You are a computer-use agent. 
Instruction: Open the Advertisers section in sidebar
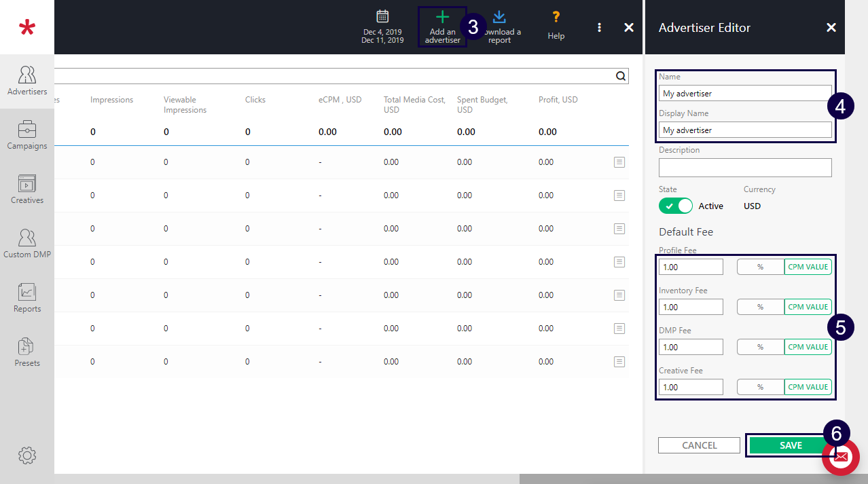(27, 81)
